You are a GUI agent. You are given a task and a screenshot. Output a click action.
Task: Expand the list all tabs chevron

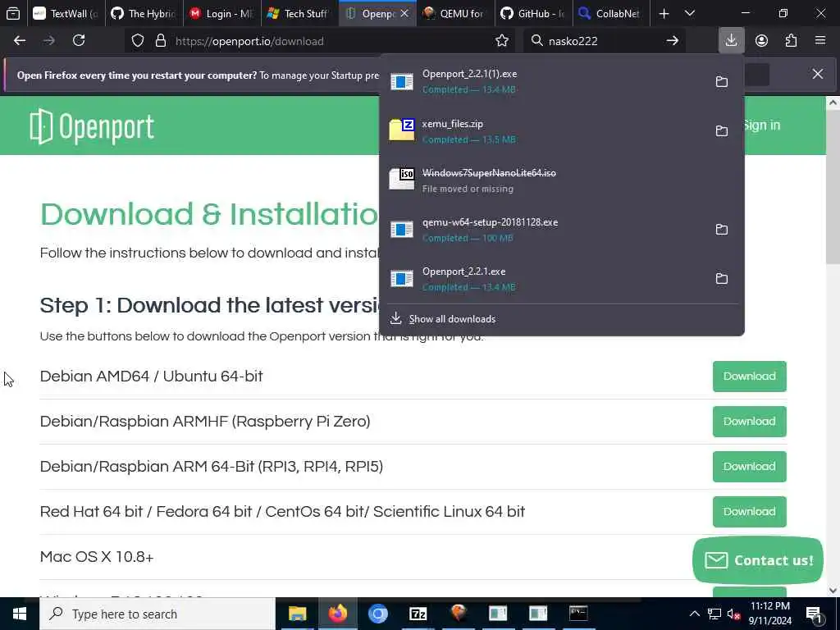690,13
